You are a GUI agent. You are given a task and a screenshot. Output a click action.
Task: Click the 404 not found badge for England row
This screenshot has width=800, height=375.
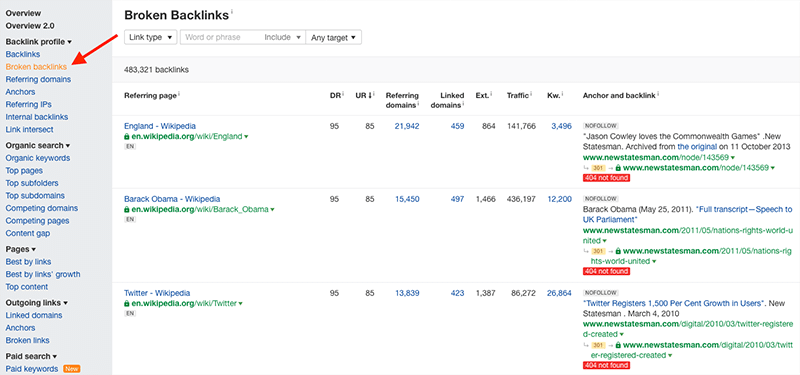[x=606, y=178]
